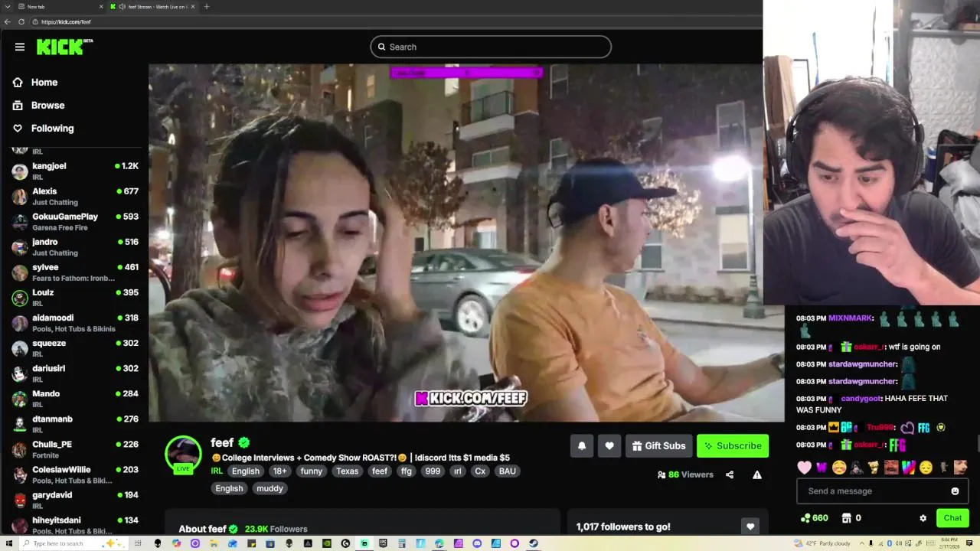Open the browser tab search dropdown
The image size is (980, 551).
coord(8,7)
